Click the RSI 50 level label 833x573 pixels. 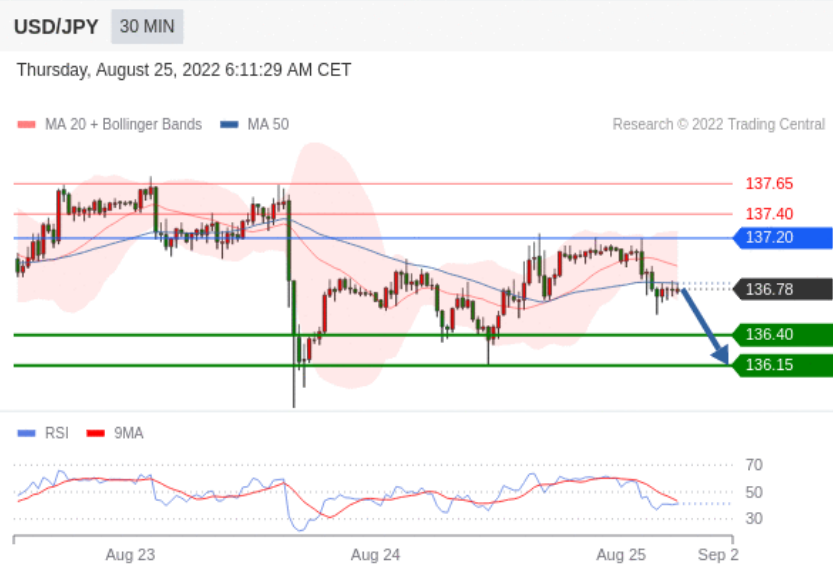point(754,492)
